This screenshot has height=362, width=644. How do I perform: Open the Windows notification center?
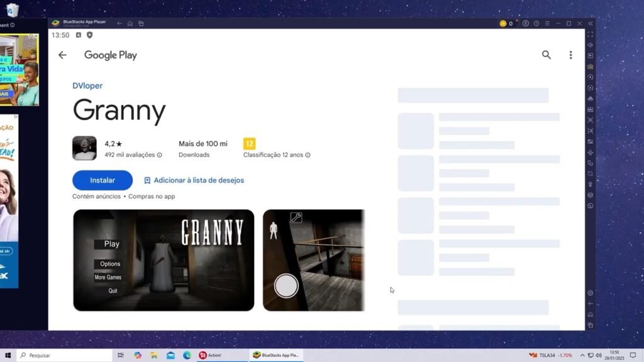pos(633,355)
